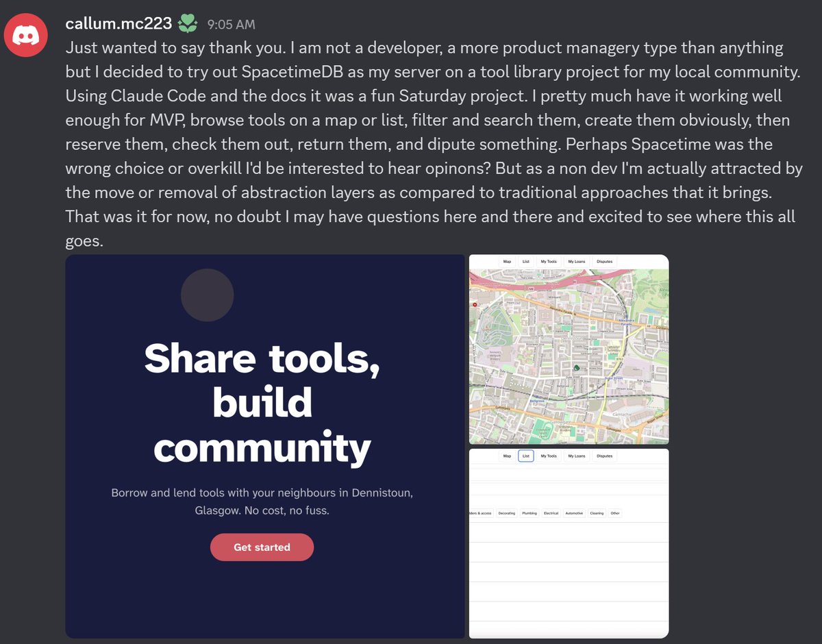The width and height of the screenshot is (822, 644).
Task: Open the Share tools landing page image
Action: click(265, 446)
